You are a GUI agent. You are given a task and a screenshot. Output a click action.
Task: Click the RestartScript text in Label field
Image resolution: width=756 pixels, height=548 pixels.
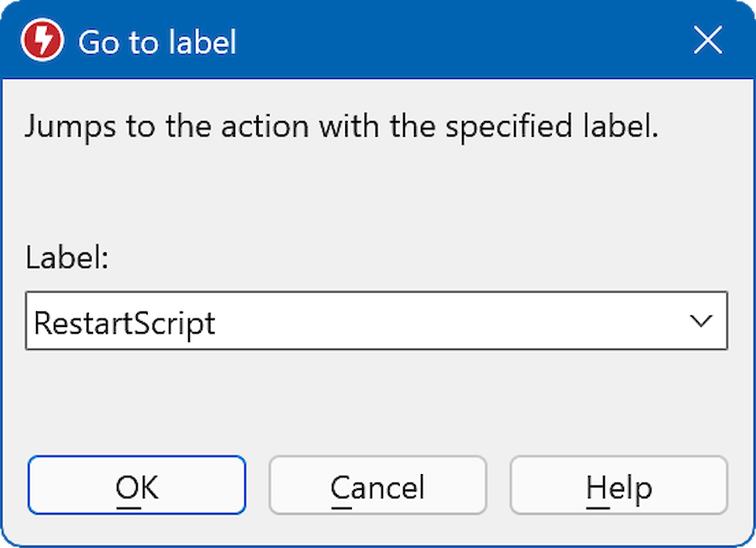click(124, 324)
